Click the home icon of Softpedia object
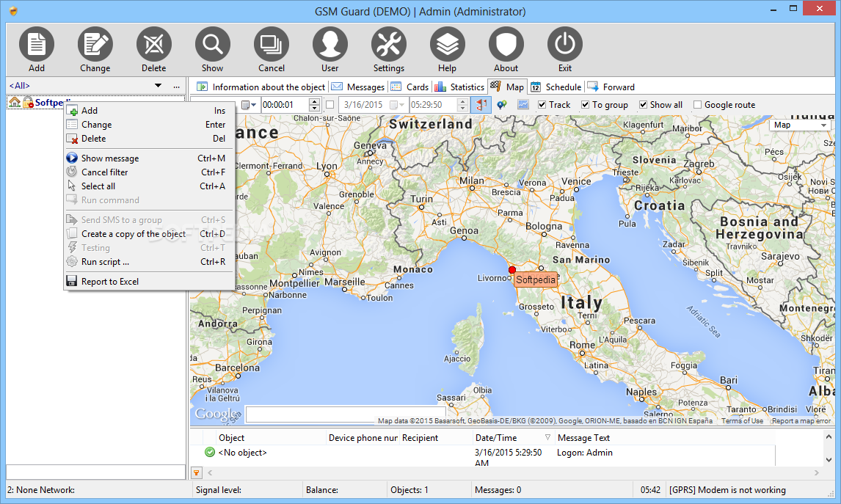841x504 pixels. click(15, 102)
